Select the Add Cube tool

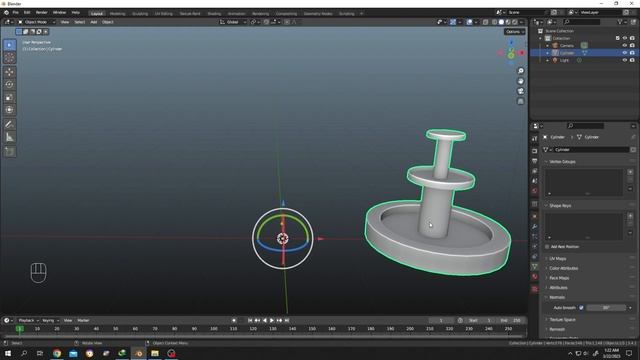9,152
